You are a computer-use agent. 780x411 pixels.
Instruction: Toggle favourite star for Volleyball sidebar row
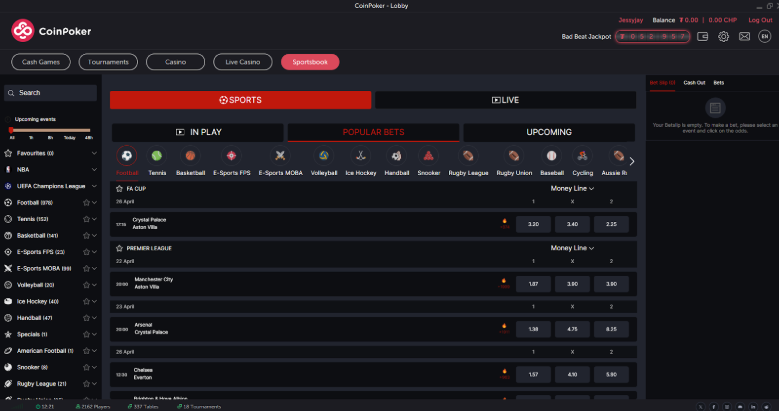pyautogui.click(x=86, y=285)
